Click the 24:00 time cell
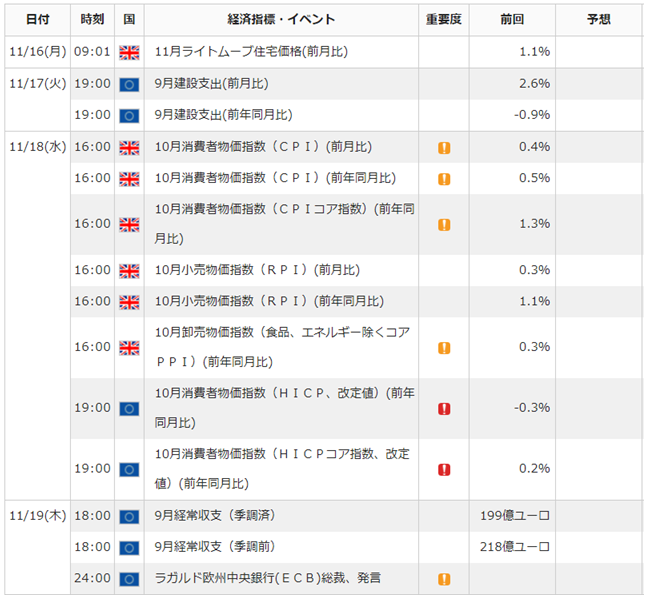Image resolution: width=646 pixels, height=597 pixels. [x=92, y=578]
